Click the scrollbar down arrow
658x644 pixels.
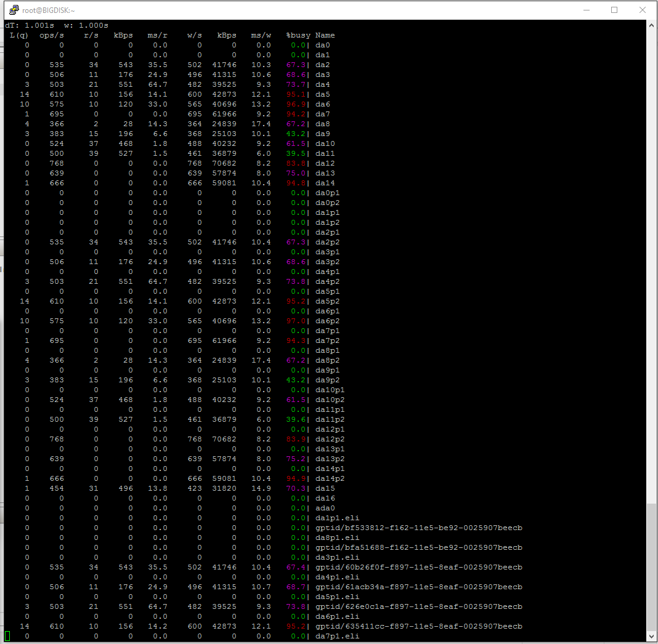(651, 636)
